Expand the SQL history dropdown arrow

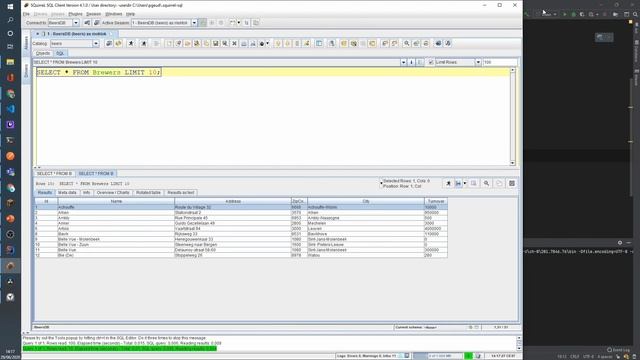[403, 62]
